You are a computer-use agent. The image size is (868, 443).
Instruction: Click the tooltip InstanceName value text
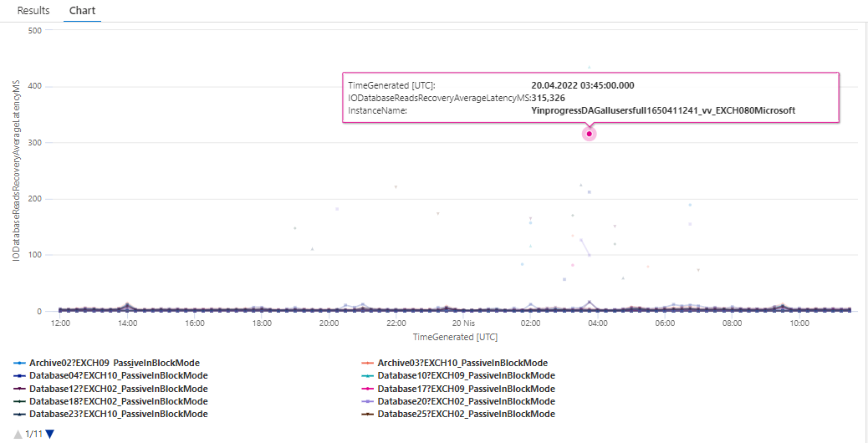(x=663, y=110)
